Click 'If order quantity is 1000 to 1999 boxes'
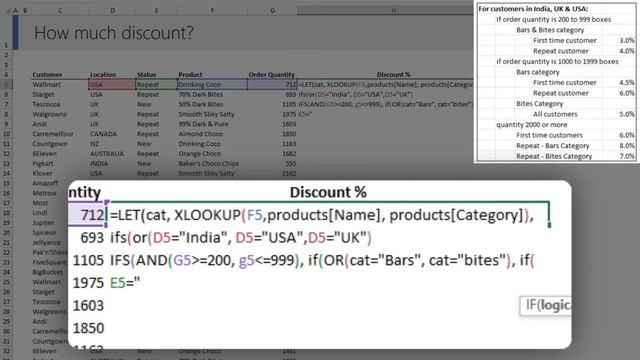Image resolution: width=640 pixels, height=360 pixels. tap(557, 61)
